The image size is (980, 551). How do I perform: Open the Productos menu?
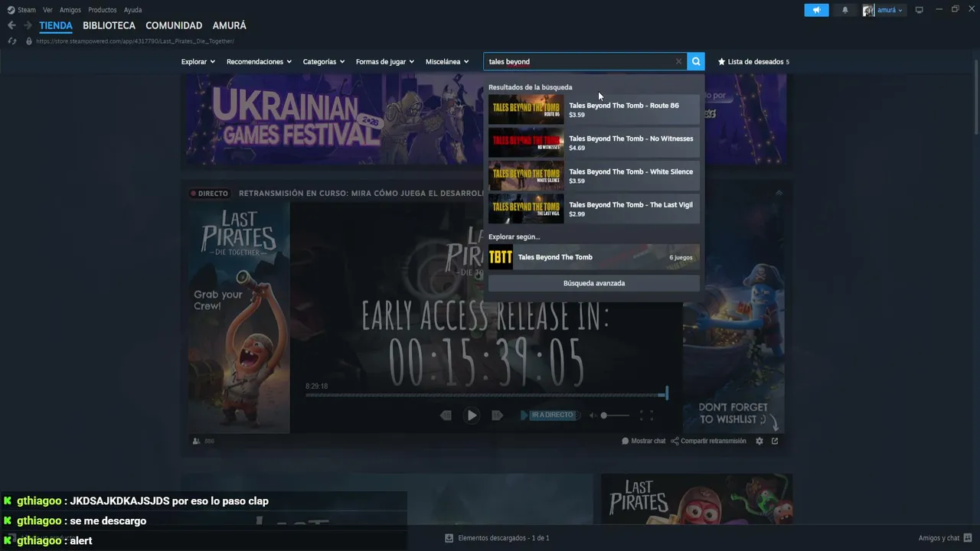[x=103, y=10]
